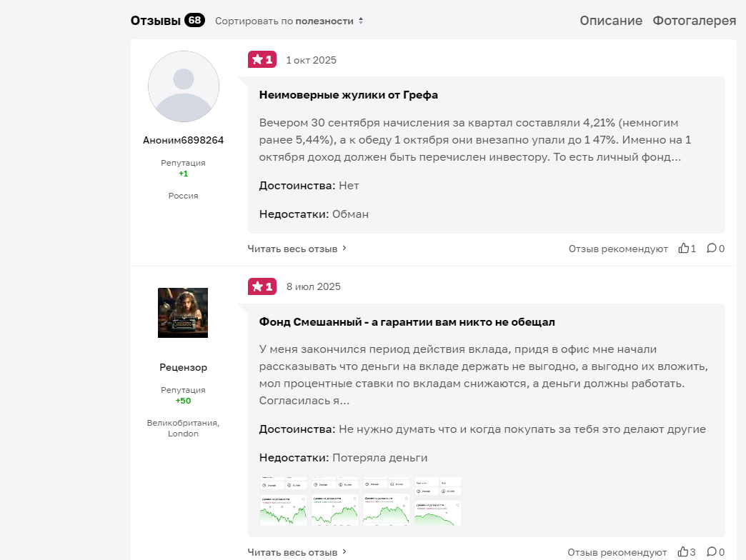This screenshot has width=746, height=560.
Task: Expand Рецензор's full review text
Action: (x=297, y=552)
